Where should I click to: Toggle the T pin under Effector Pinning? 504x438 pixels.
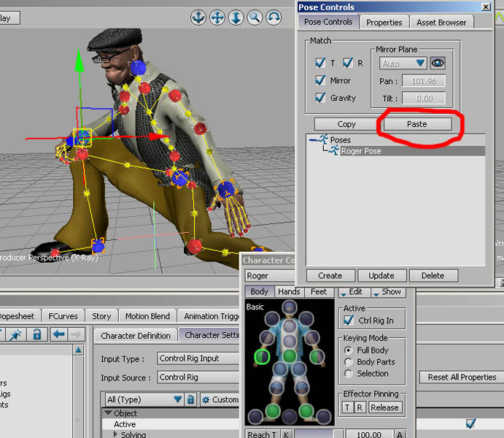347,407
